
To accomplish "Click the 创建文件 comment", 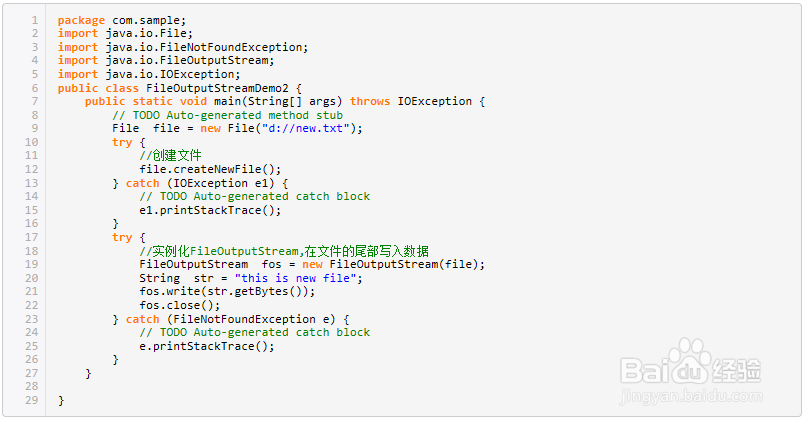I will point(171,155).
